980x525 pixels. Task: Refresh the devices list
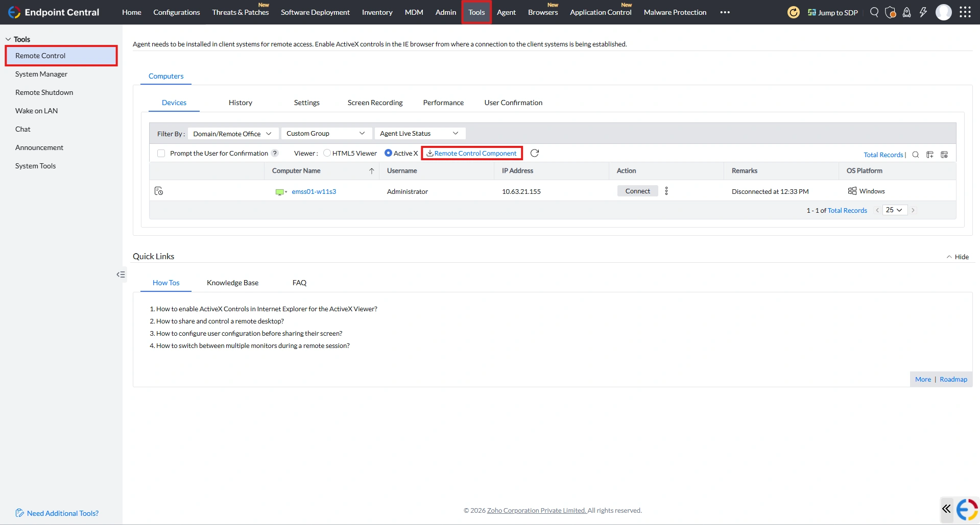coord(535,153)
